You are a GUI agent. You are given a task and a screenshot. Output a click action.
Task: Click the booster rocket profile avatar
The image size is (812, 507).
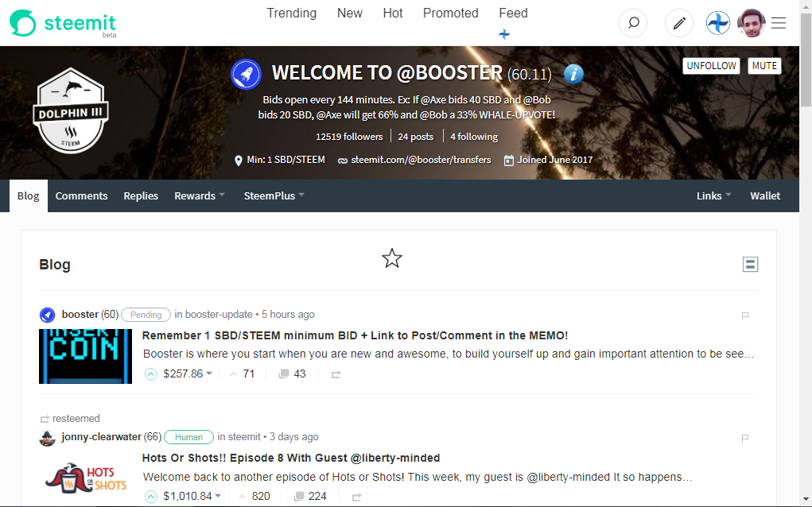pyautogui.click(x=246, y=74)
